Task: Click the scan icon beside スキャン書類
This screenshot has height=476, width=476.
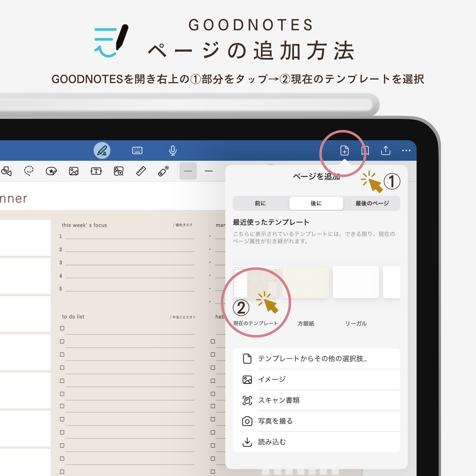Action: 247,400
